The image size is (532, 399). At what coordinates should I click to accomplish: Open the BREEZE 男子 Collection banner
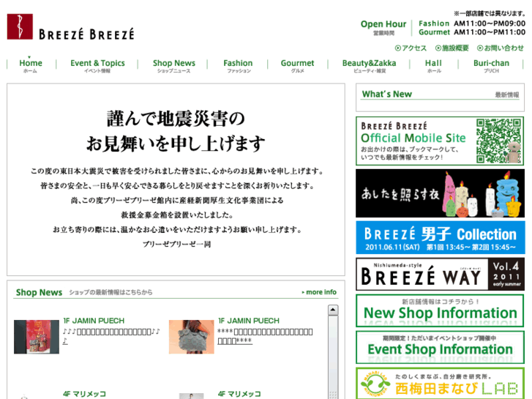pyautogui.click(x=440, y=237)
